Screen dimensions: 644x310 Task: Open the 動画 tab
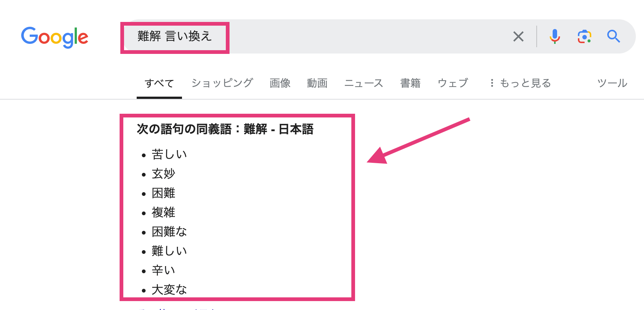pyautogui.click(x=317, y=83)
